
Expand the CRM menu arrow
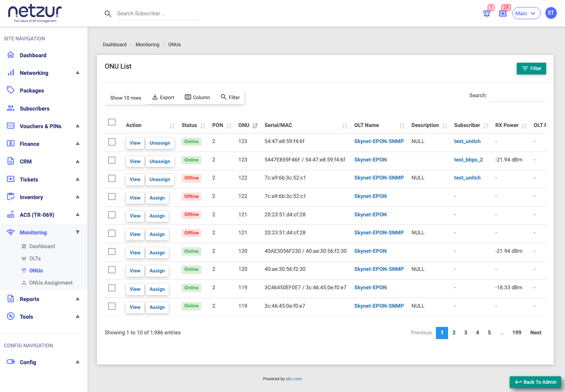click(78, 161)
